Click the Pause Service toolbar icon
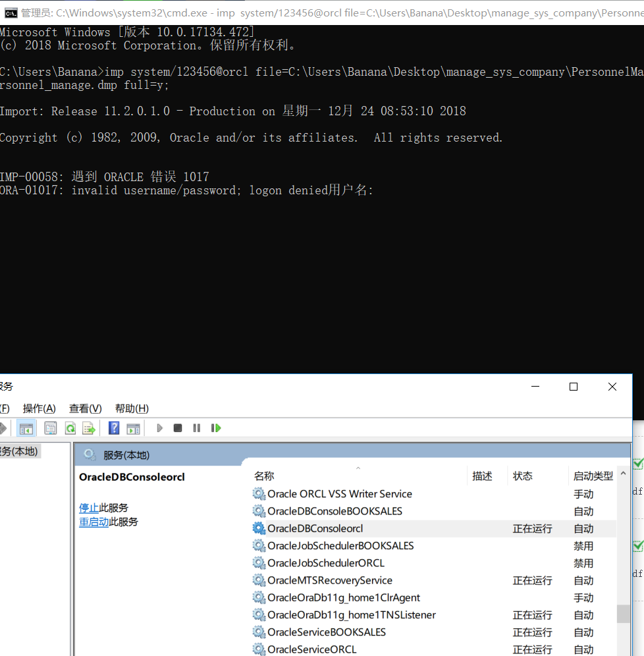 pos(196,428)
